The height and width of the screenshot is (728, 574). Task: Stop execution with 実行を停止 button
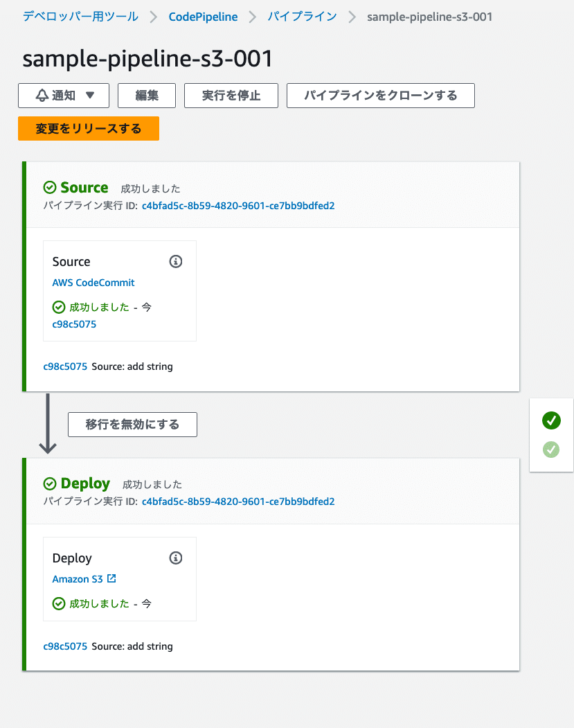230,95
